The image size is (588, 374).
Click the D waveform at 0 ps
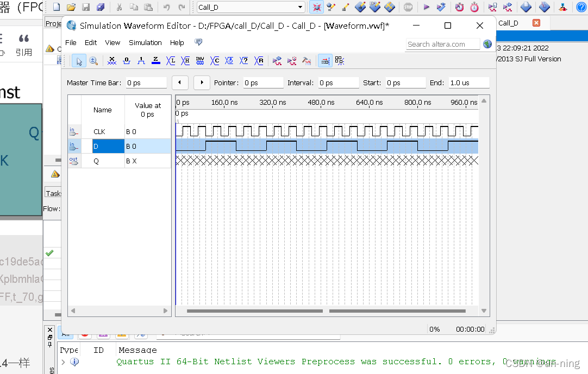point(177,146)
